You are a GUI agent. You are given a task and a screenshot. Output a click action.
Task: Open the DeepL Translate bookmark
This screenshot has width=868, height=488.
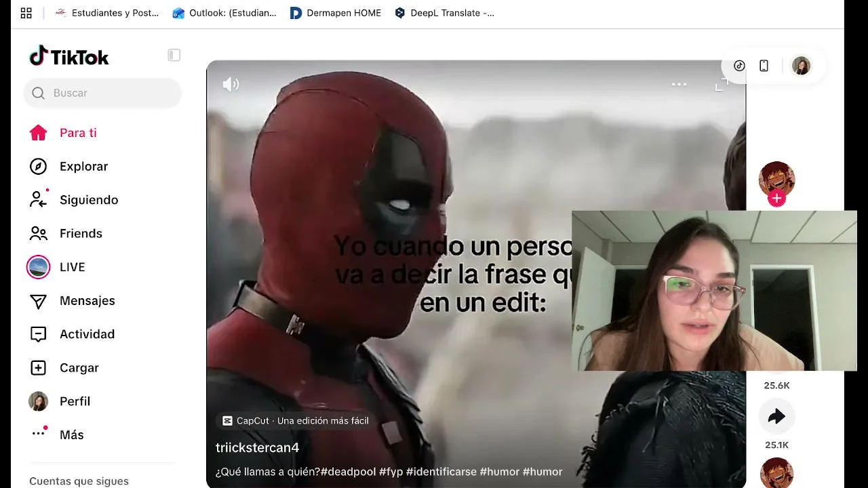point(444,13)
